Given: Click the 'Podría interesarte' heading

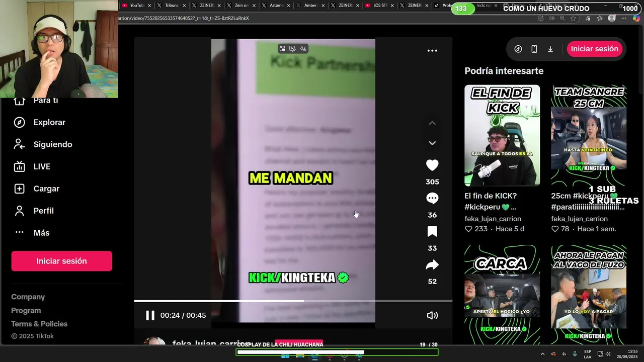Looking at the screenshot, I should 504,71.
